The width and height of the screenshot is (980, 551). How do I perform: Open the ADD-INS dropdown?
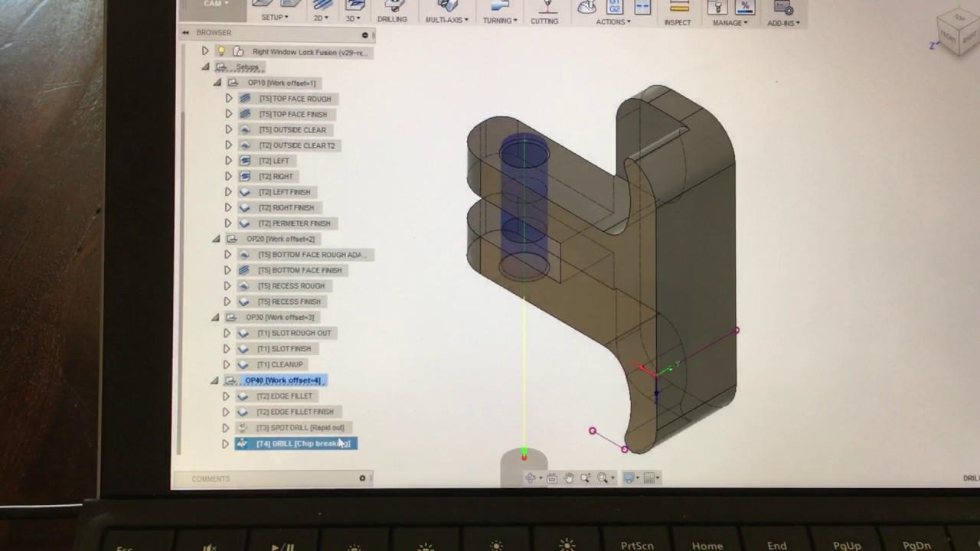[784, 23]
